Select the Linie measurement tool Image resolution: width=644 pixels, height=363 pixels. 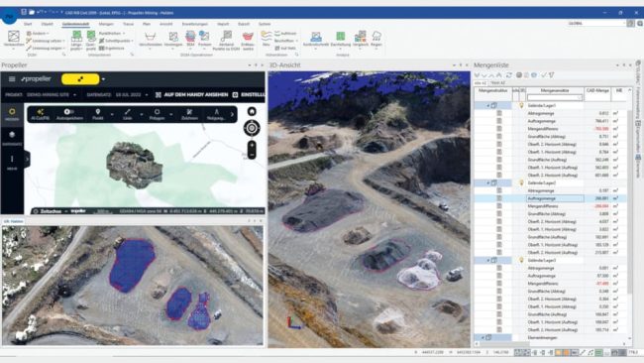(x=128, y=114)
